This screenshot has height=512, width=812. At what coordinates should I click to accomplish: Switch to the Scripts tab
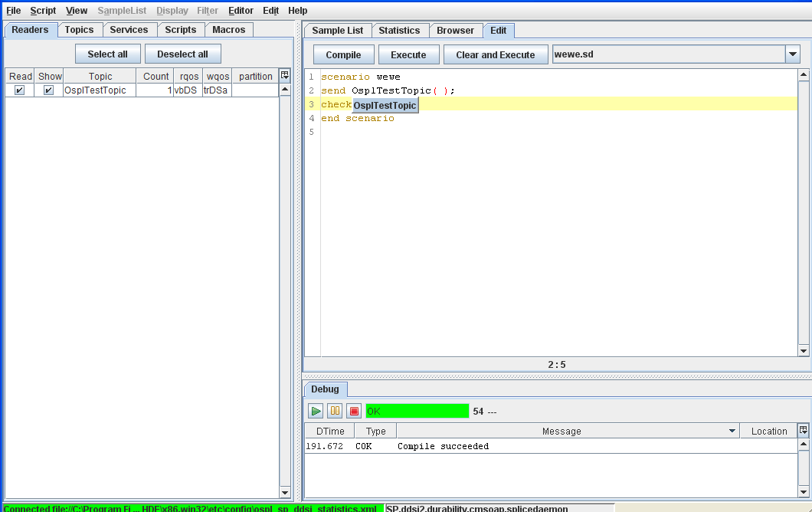click(x=181, y=30)
